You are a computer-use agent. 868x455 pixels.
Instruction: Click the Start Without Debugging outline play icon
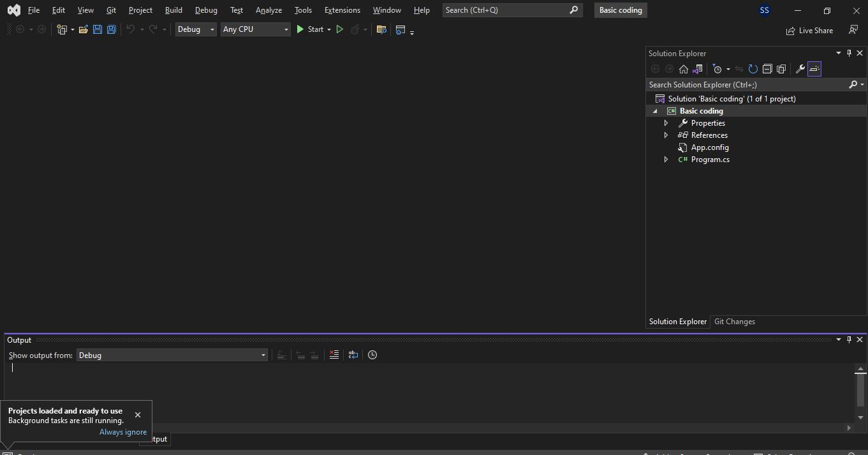click(x=340, y=29)
